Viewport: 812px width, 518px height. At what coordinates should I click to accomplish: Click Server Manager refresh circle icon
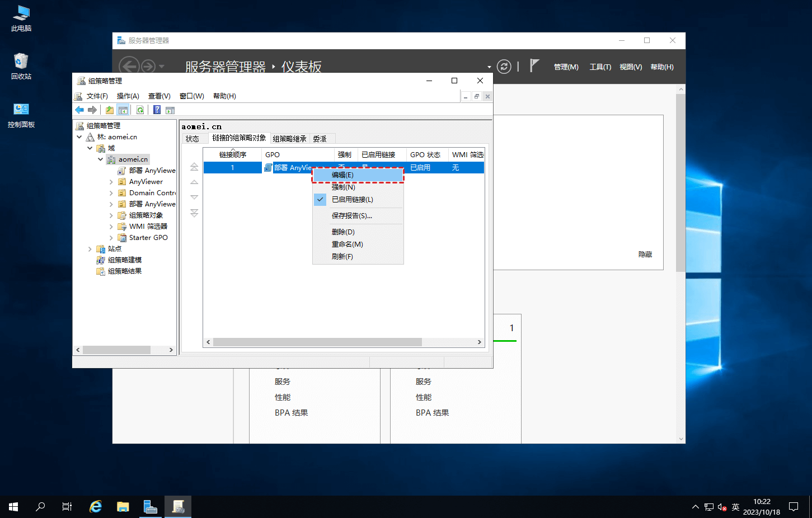504,67
